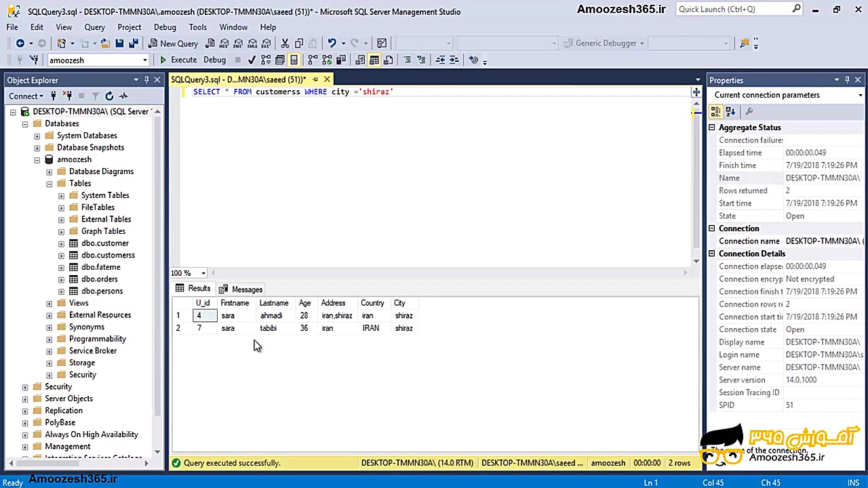Click the Change Connection icon left of database box
This screenshot has height=488, width=868.
[34, 60]
